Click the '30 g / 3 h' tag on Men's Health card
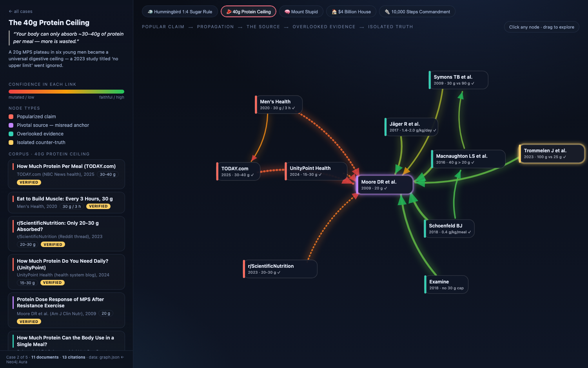The height and width of the screenshot is (368, 588). [x=72, y=206]
